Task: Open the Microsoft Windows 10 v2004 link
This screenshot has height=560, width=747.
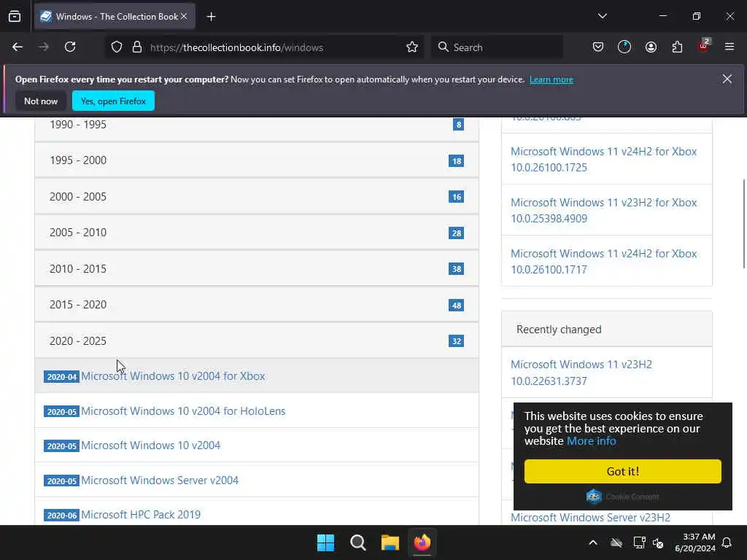Action: pos(150,446)
